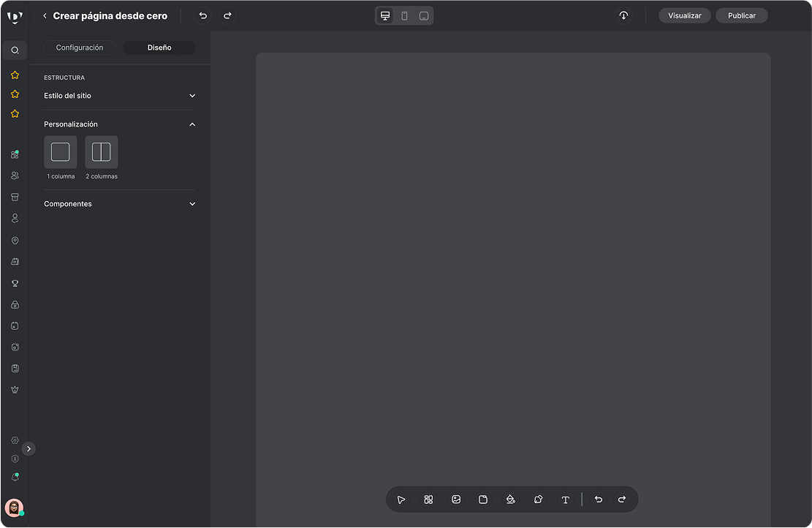Open the components grid tool in bottom toolbar
This screenshot has height=528, width=812.
428,499
